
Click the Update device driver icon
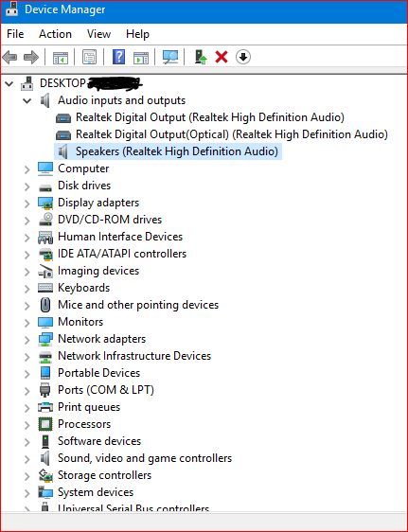click(x=201, y=57)
